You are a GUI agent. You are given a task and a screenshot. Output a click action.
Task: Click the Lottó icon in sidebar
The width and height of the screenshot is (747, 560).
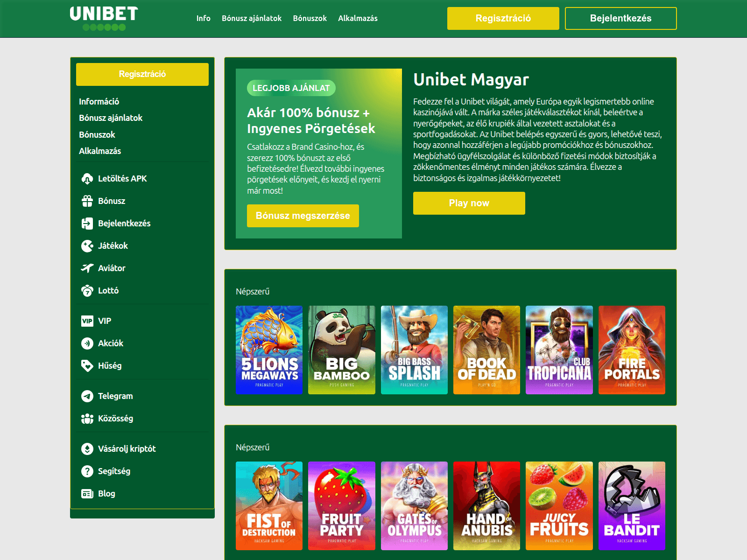click(87, 291)
